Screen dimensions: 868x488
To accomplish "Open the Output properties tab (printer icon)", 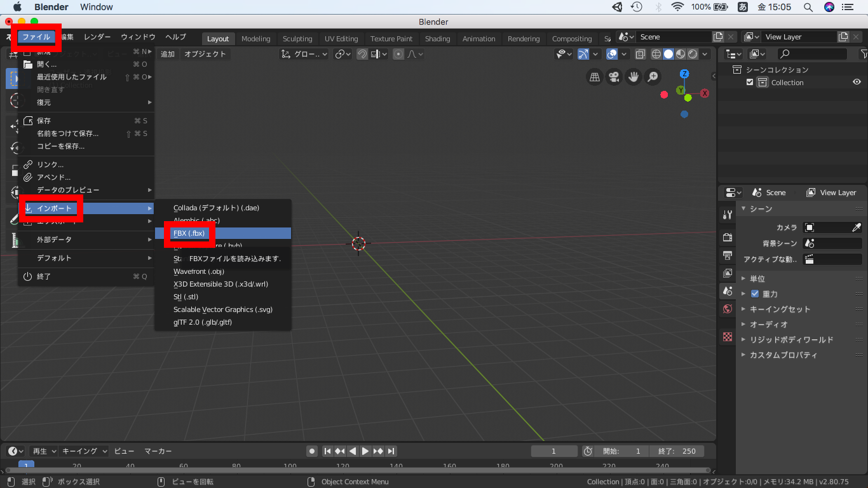I will [x=728, y=255].
